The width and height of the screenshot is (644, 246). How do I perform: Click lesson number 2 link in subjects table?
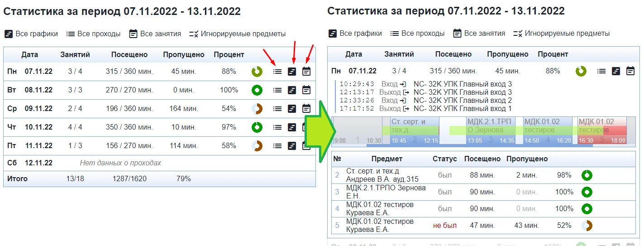337,175
